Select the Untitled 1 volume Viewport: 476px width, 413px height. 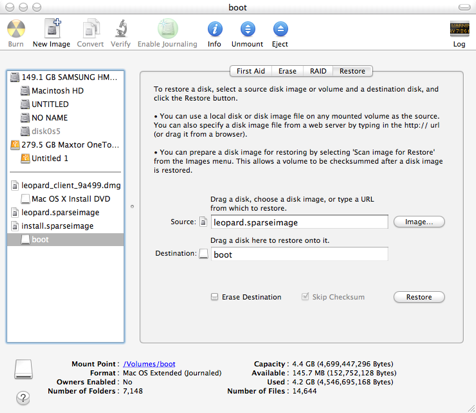coord(65,158)
